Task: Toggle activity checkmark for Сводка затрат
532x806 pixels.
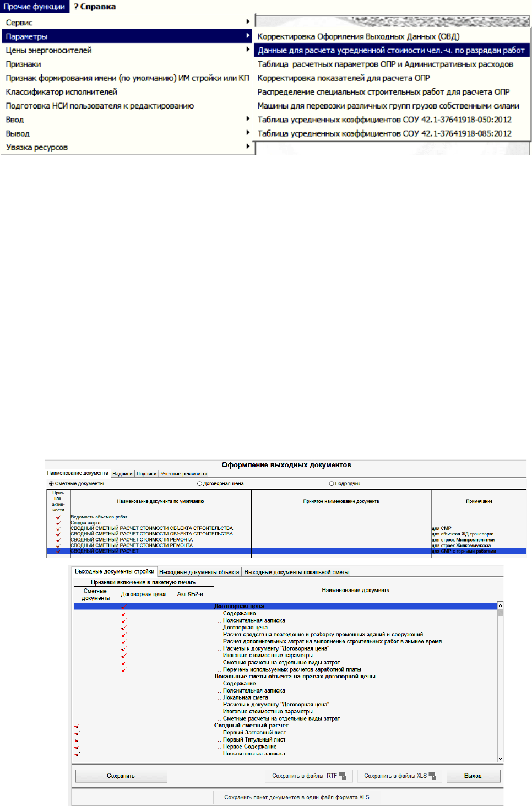Action: 58,523
